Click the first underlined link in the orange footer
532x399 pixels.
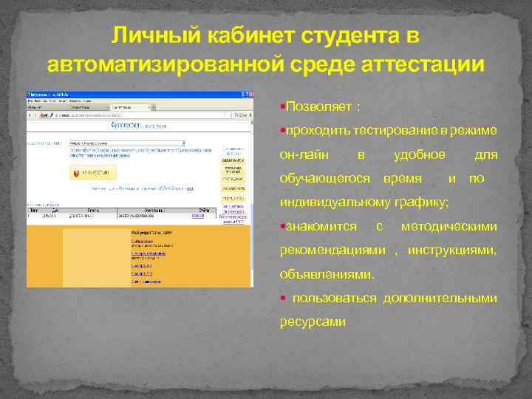[142, 241]
